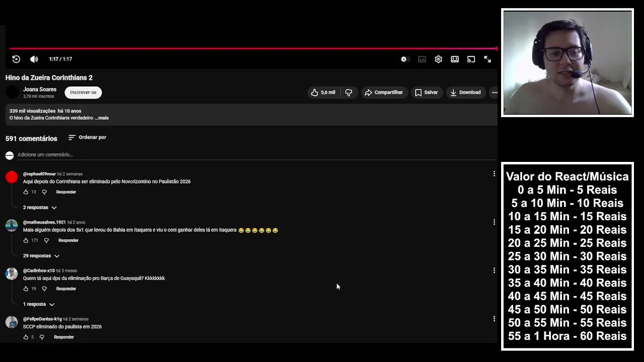Expand 29 respostas replies
The width and height of the screenshot is (644, 362).
pos(41,256)
